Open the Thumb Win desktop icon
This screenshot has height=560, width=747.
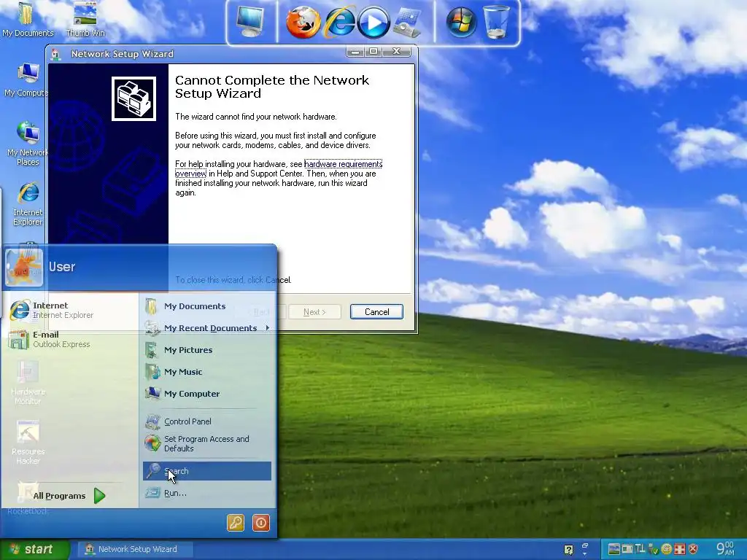click(85, 19)
